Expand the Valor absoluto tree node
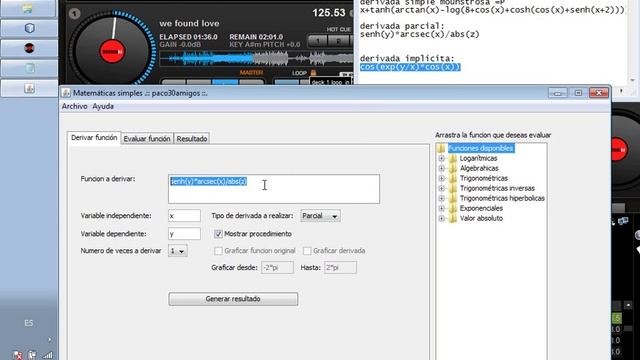640x360 pixels. coord(442,218)
